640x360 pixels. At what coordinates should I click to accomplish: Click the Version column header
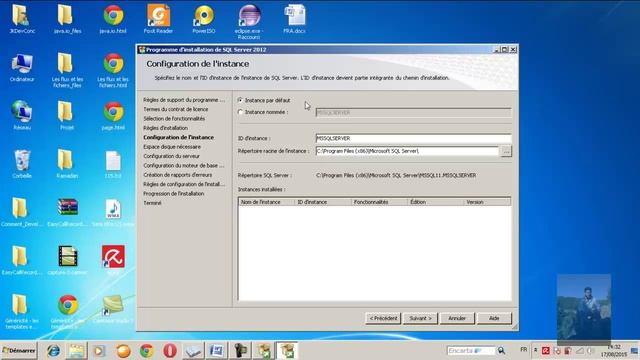pyautogui.click(x=487, y=202)
